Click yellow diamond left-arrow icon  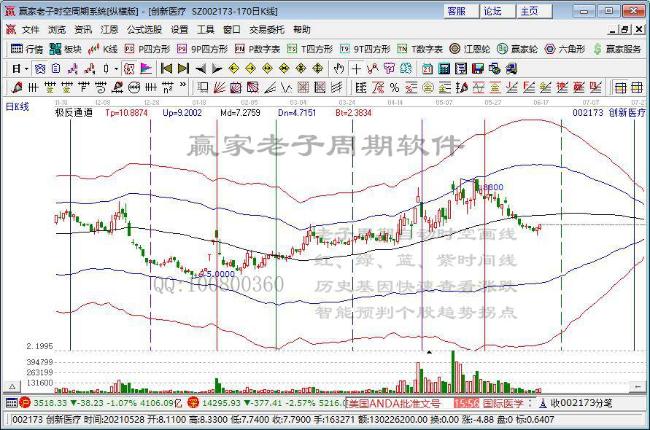tap(234, 69)
